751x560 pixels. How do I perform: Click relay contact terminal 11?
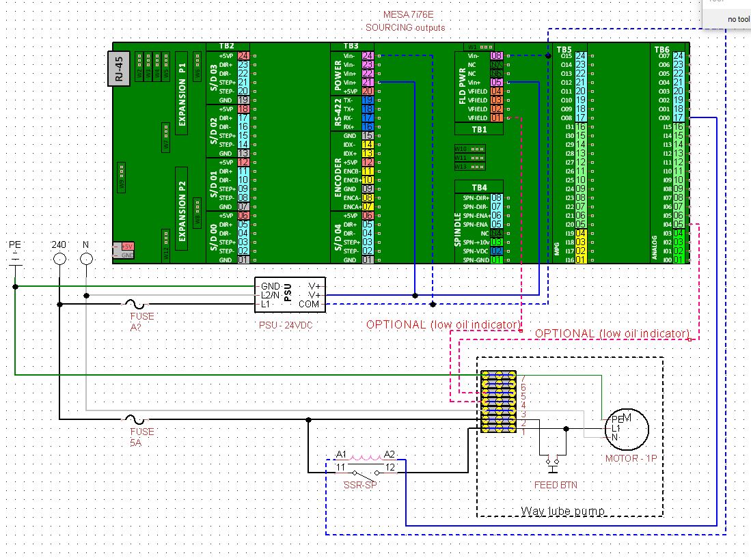point(340,468)
